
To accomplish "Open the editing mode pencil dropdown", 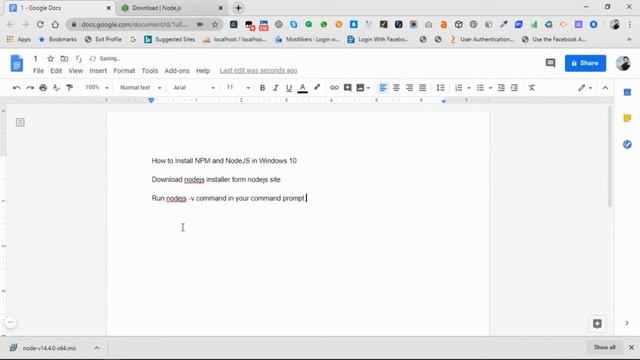I will [x=585, y=88].
